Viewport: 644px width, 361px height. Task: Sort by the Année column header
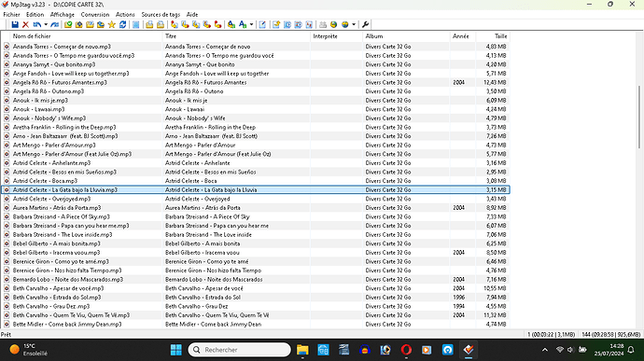[x=463, y=36]
